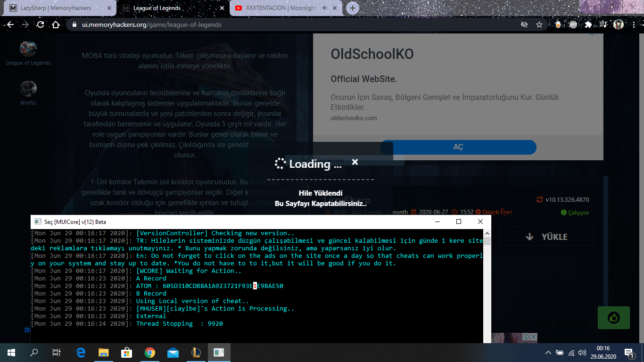The image size is (644, 362).
Task: Select the MUICore console taskbar icon
Action: pos(219,352)
